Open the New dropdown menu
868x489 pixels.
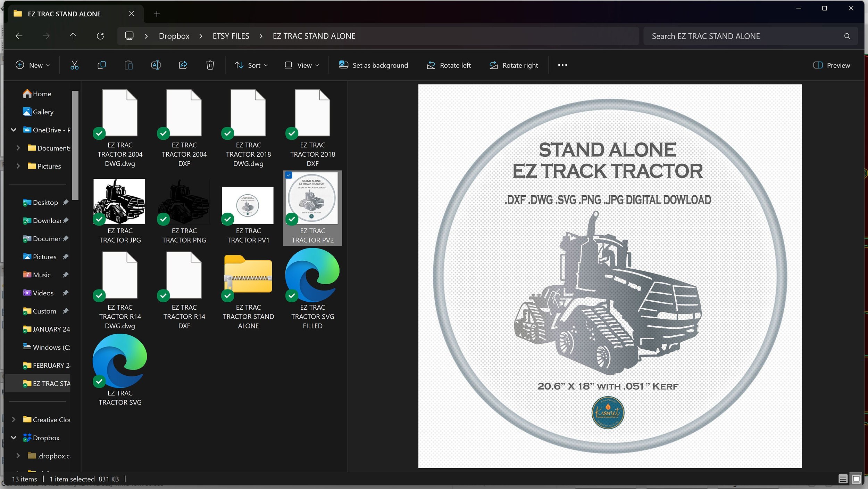[x=33, y=65]
